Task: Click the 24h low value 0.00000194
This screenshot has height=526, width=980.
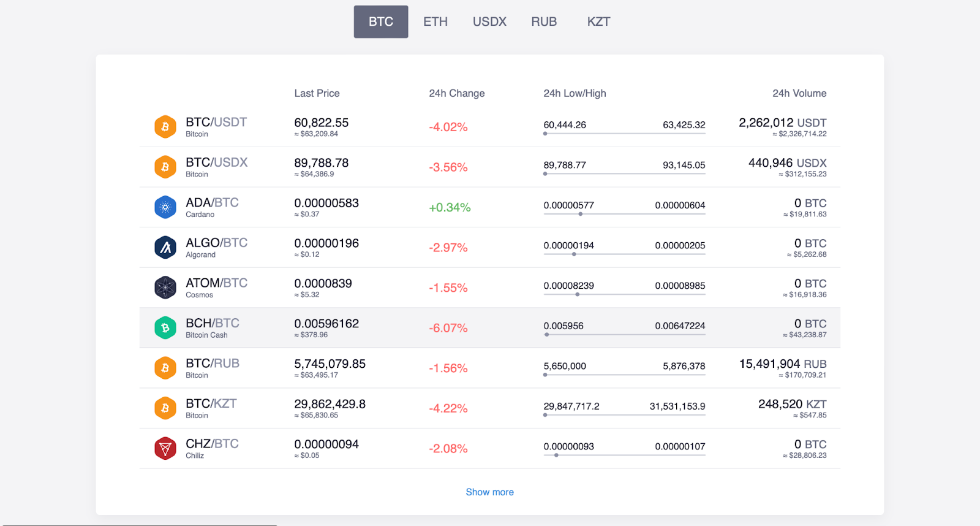Action: point(569,246)
